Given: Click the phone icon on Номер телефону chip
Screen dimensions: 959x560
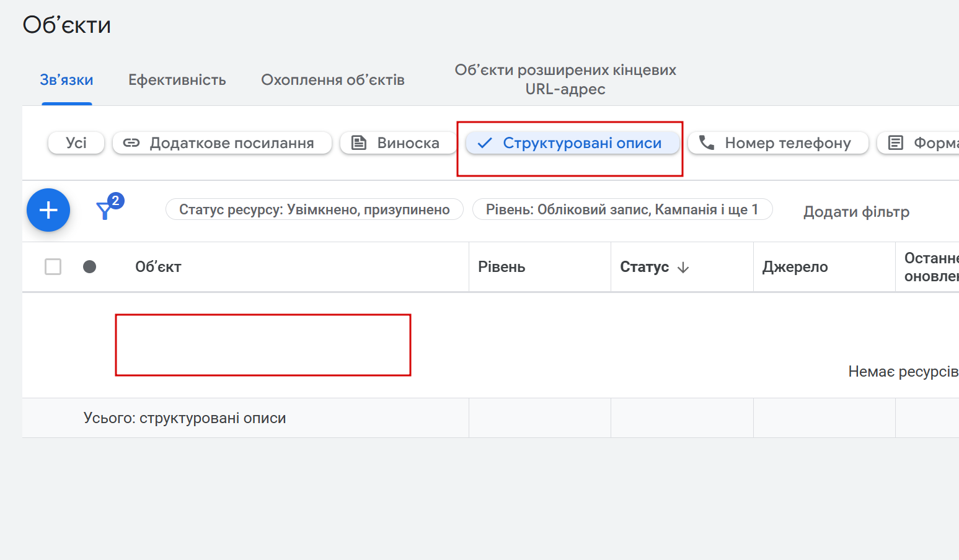Looking at the screenshot, I should tap(707, 143).
